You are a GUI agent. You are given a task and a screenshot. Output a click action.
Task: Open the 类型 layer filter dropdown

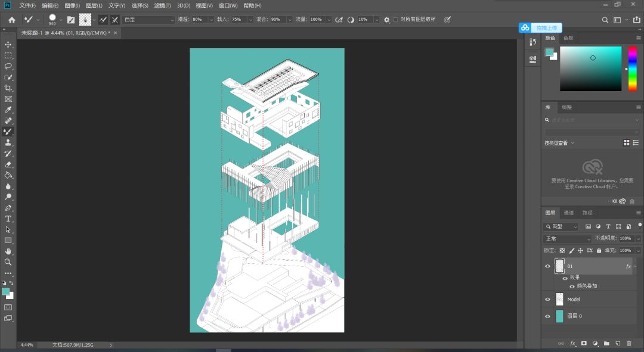coord(561,226)
